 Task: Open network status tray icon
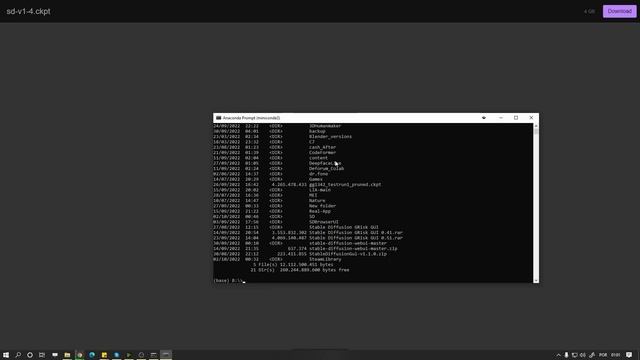pyautogui.click(x=574, y=355)
